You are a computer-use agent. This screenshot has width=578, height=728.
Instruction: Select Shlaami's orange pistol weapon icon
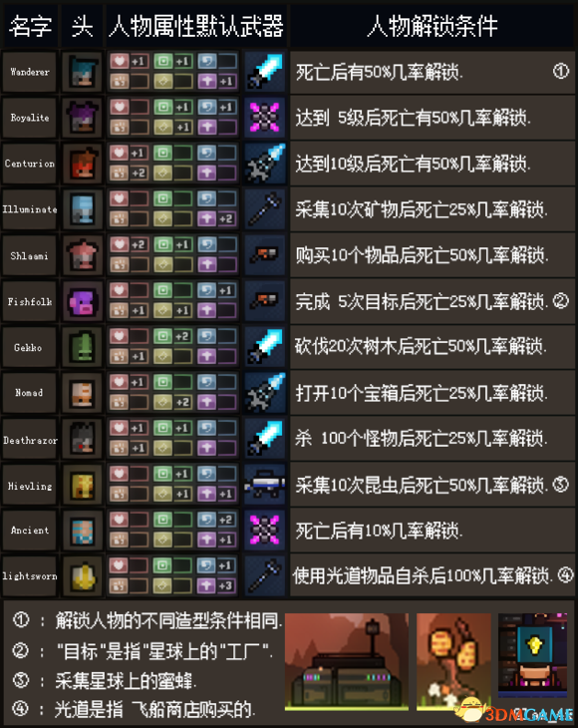tap(264, 255)
